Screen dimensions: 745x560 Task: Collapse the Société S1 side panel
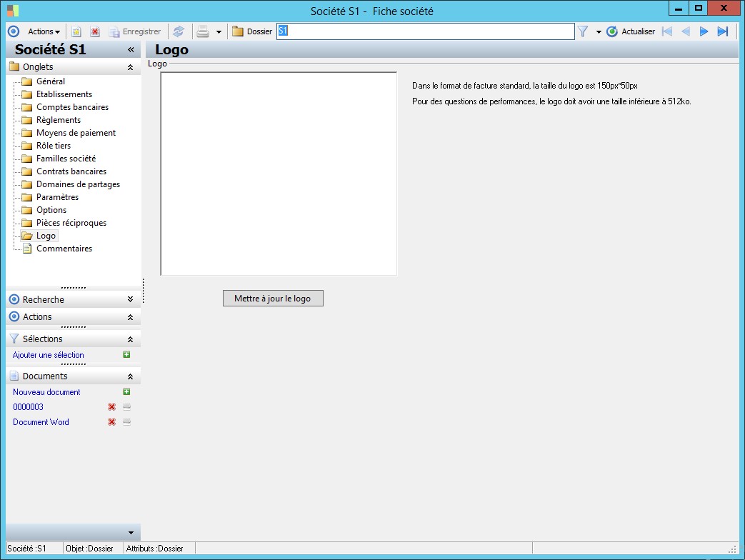click(131, 49)
